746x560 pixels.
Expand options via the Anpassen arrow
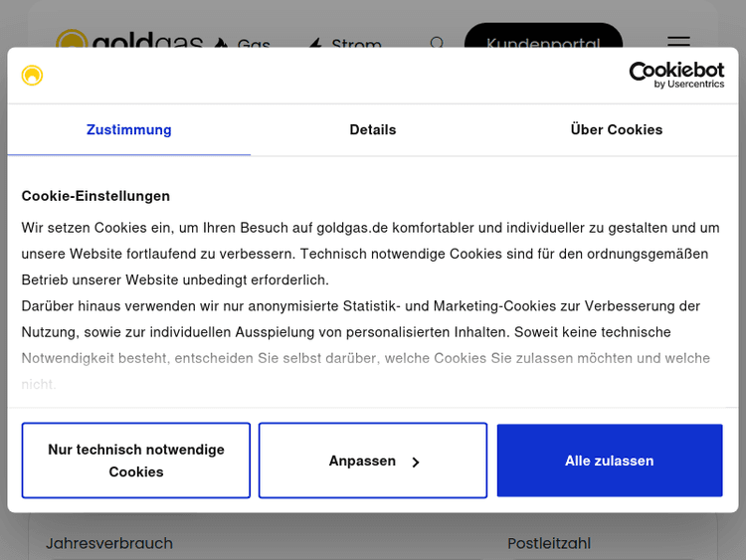point(416,462)
